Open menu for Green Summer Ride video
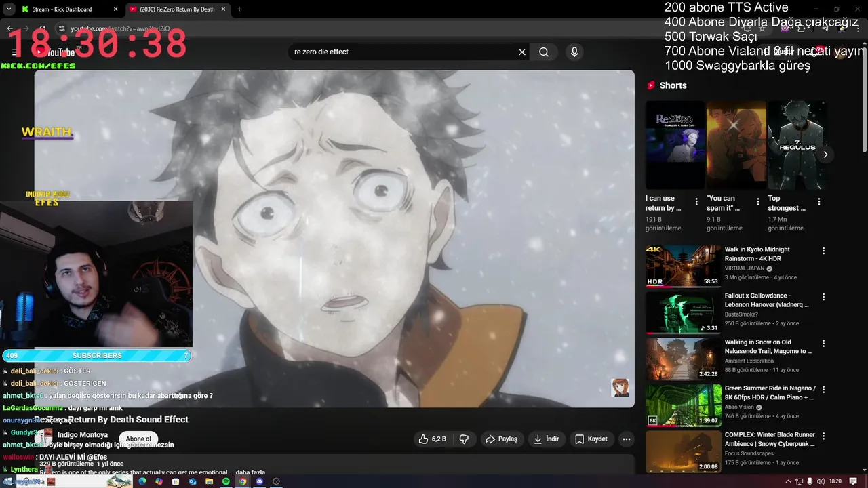This screenshot has width=868, height=488. (824, 390)
